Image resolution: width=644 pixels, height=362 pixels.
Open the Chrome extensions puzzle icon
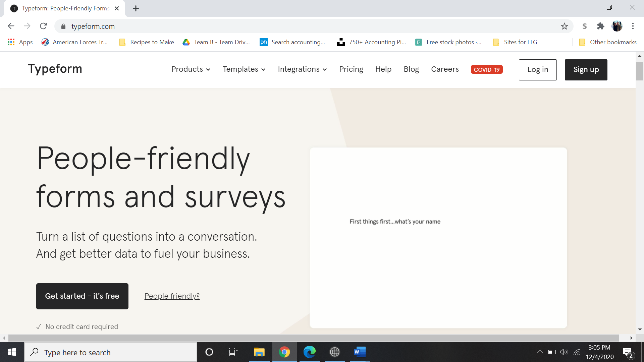coord(601,26)
